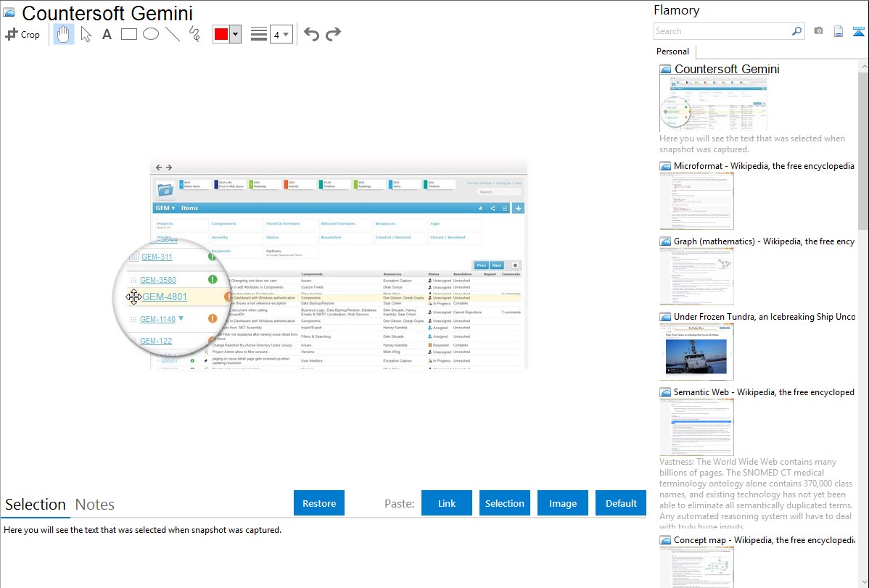Screen dimensions: 869x588
Task: Click Under Frozen Tundra title text
Action: [765, 316]
